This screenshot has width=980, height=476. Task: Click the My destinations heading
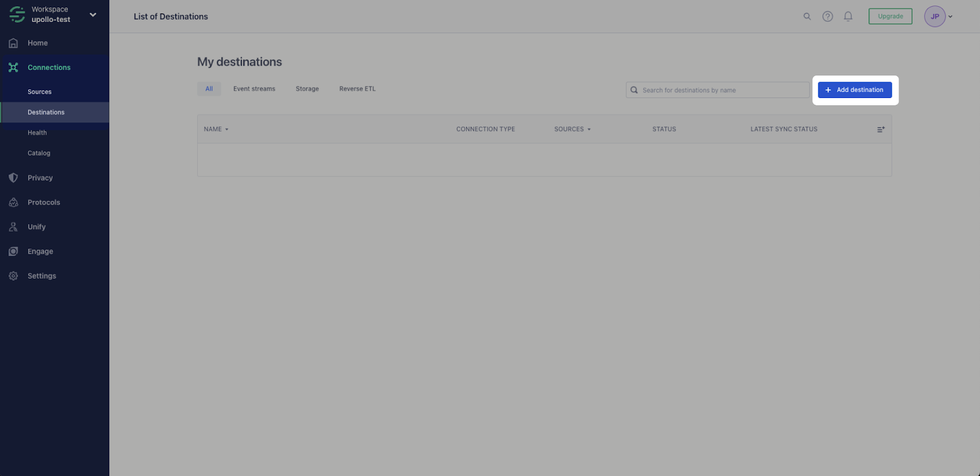pyautogui.click(x=239, y=62)
